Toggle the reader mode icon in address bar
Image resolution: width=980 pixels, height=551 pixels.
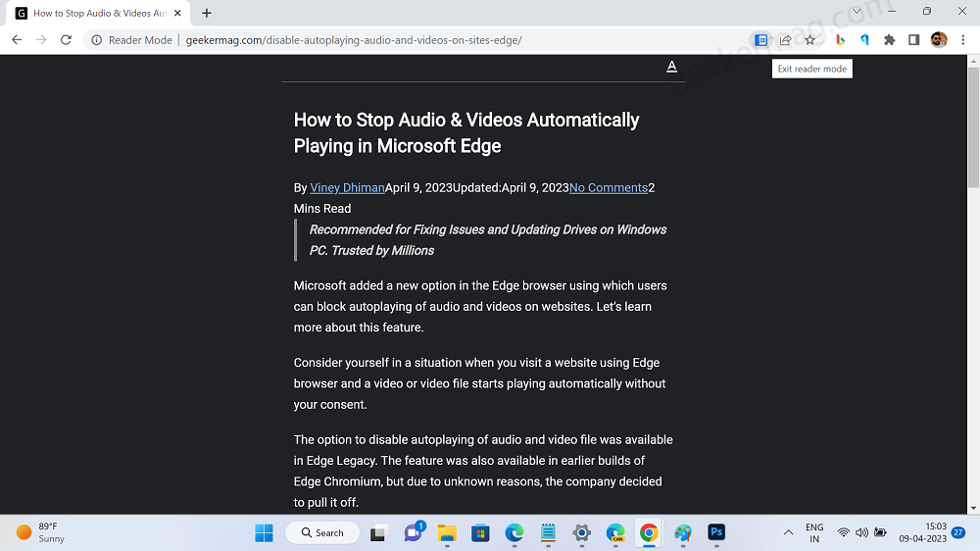click(x=760, y=40)
